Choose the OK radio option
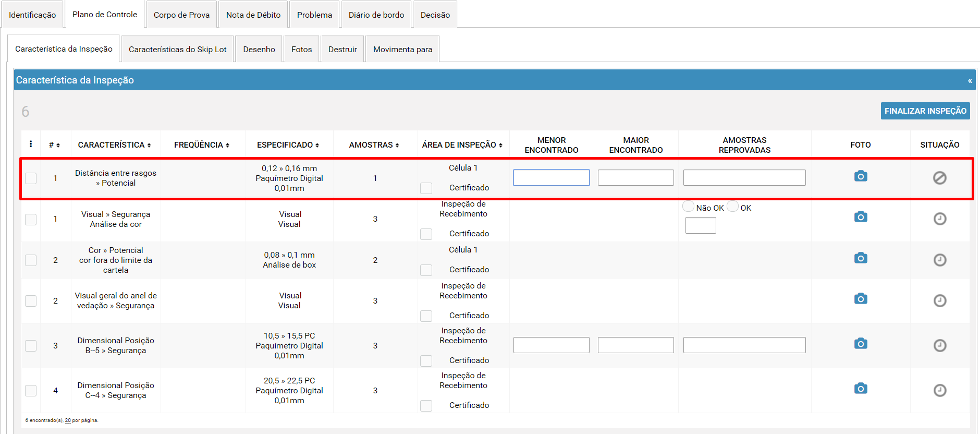980x434 pixels. [732, 207]
